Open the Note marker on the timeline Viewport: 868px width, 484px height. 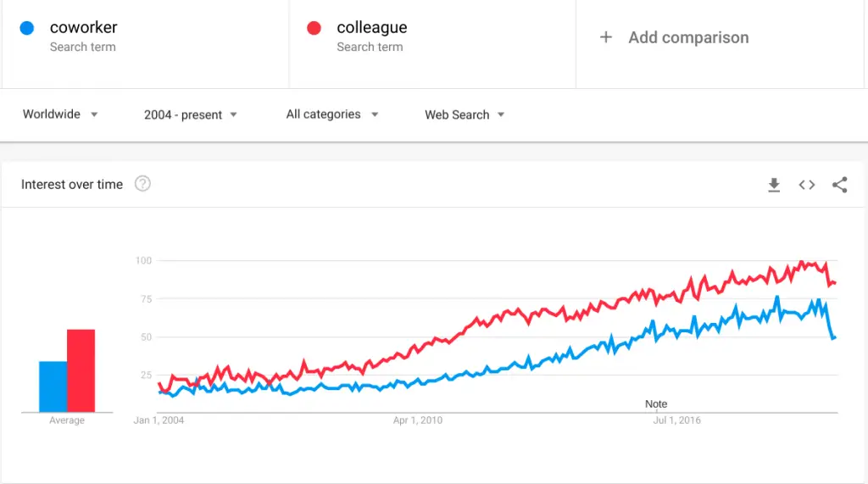pyautogui.click(x=656, y=404)
